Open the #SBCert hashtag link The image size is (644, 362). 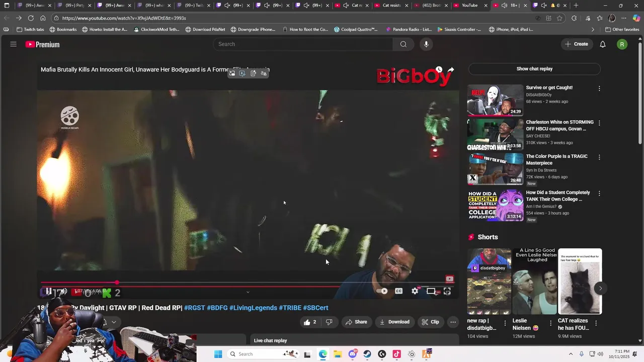point(315,308)
